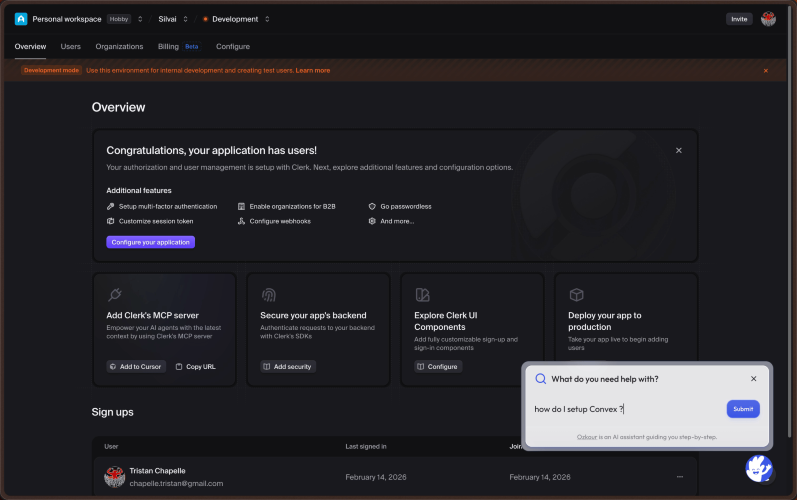Close the Congratulations card
797x500 pixels.
click(679, 150)
